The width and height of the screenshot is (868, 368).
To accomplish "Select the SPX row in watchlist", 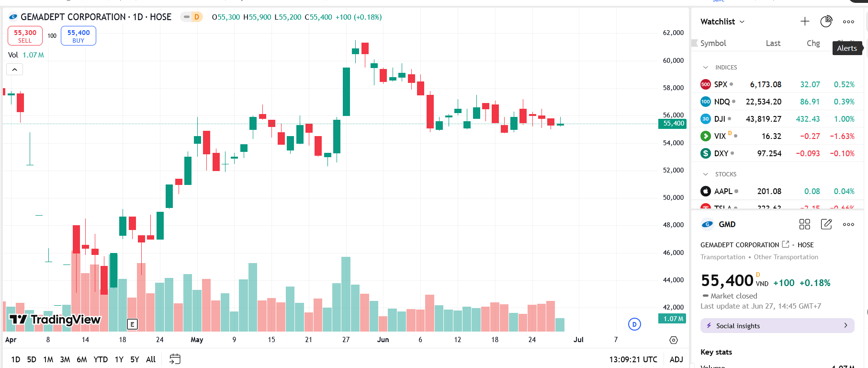I will pyautogui.click(x=777, y=84).
